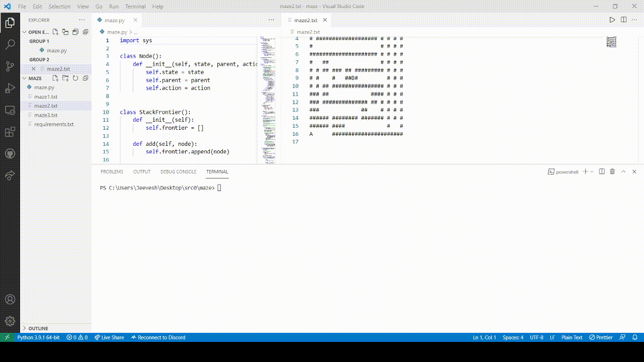Open requirements.txt in the file tree
Viewport: 644px width, 362px height.
click(x=56, y=124)
